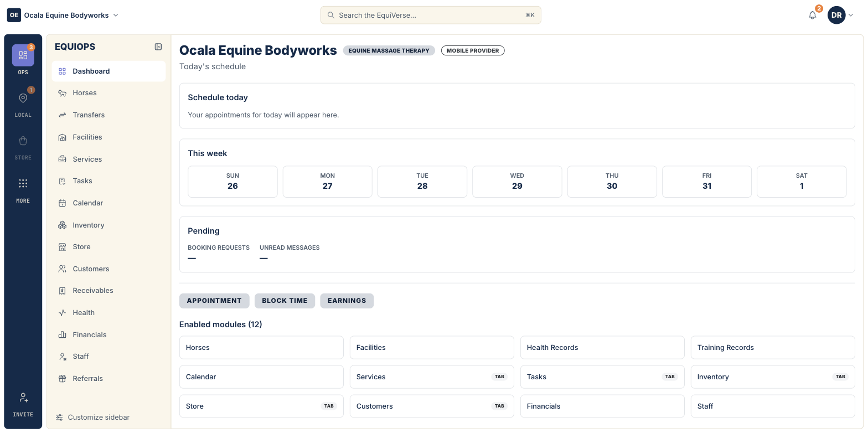This screenshot has width=868, height=433.
Task: Open the Staff enabled module card
Action: (x=773, y=406)
